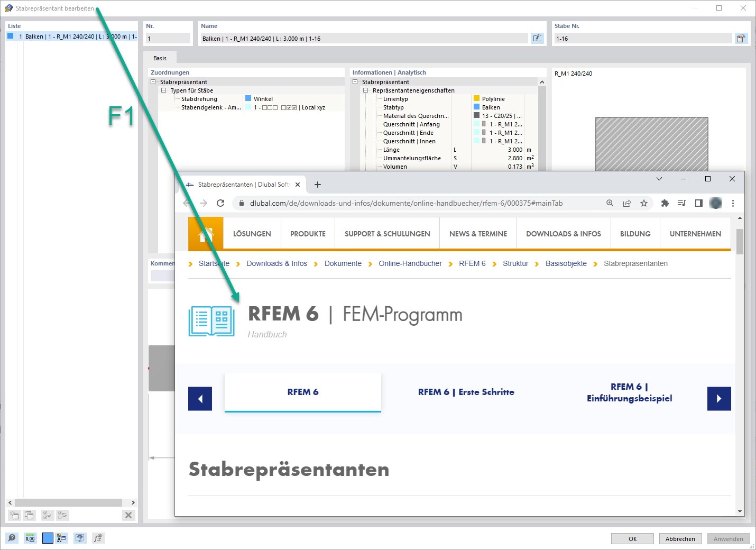The height and width of the screenshot is (550, 756).
Task: Open the media control icon in browser
Action: 681,203
